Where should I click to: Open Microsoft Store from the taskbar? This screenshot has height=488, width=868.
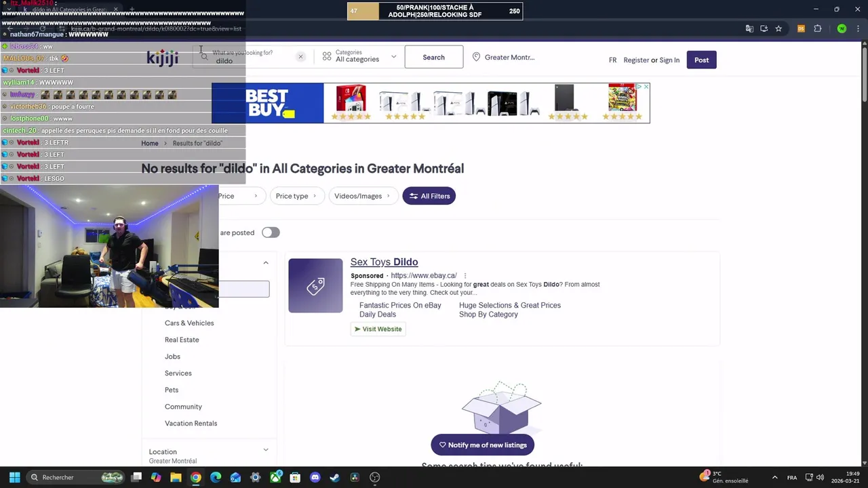pos(295,477)
